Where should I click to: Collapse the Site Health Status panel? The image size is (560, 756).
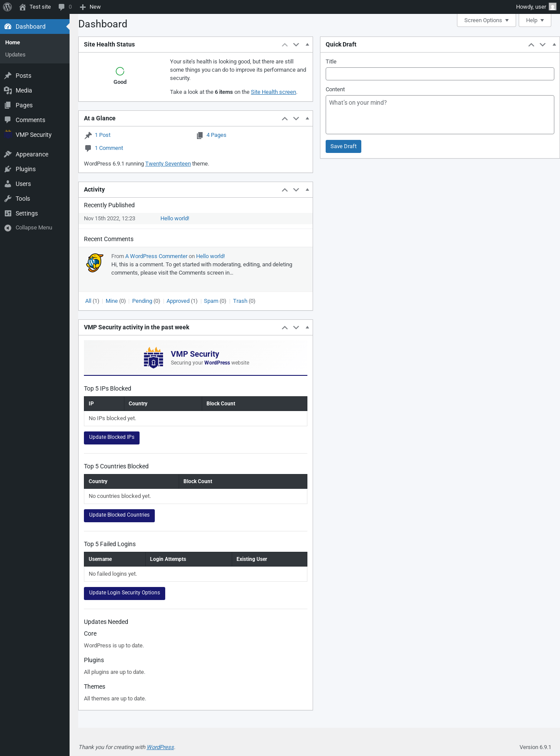click(x=307, y=45)
